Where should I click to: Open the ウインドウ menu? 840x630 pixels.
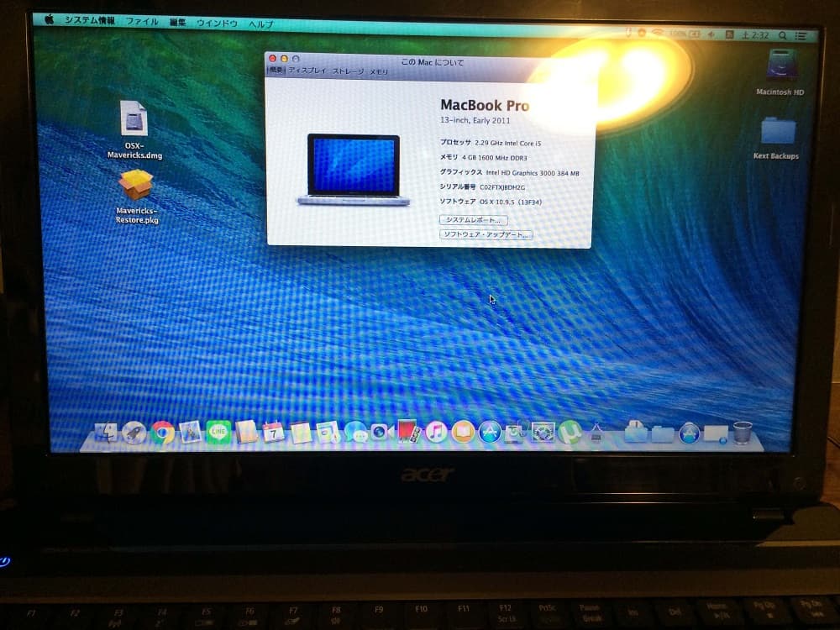coord(217,23)
